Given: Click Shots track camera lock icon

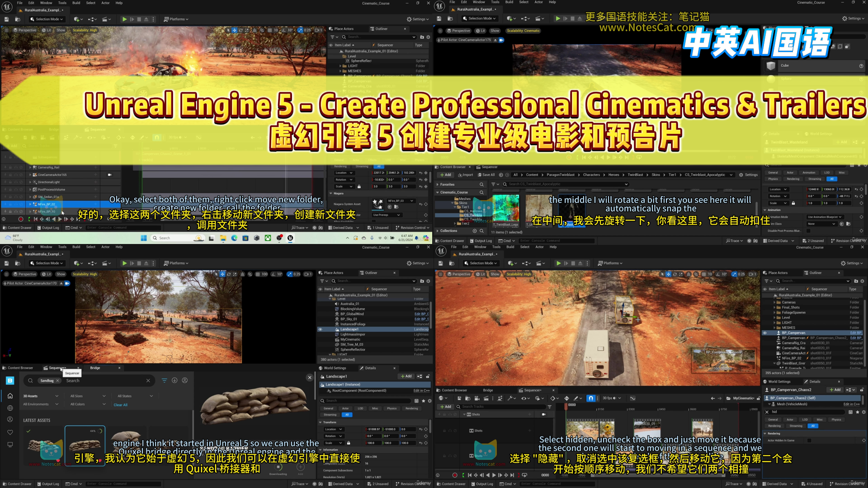Looking at the screenshot, I should (543, 414).
